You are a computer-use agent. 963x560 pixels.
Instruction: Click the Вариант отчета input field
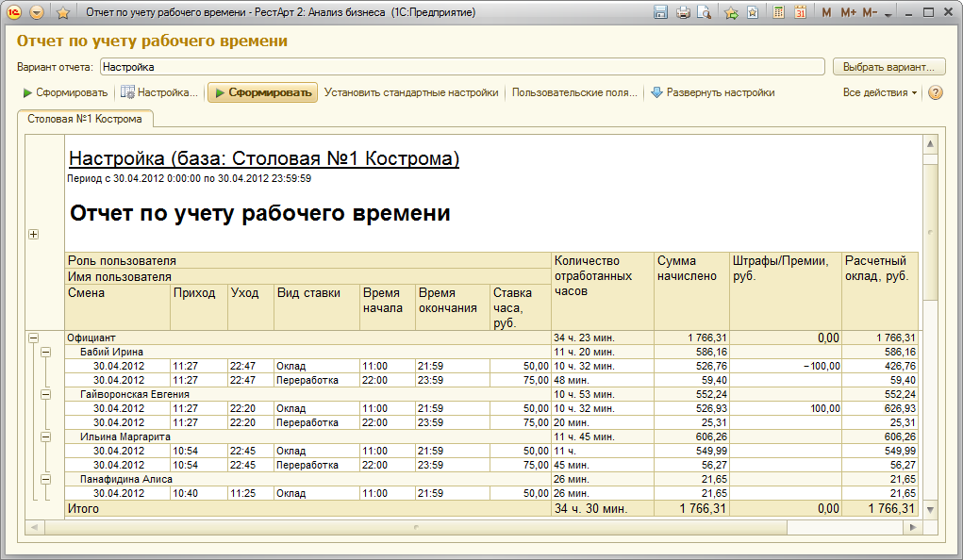(462, 67)
